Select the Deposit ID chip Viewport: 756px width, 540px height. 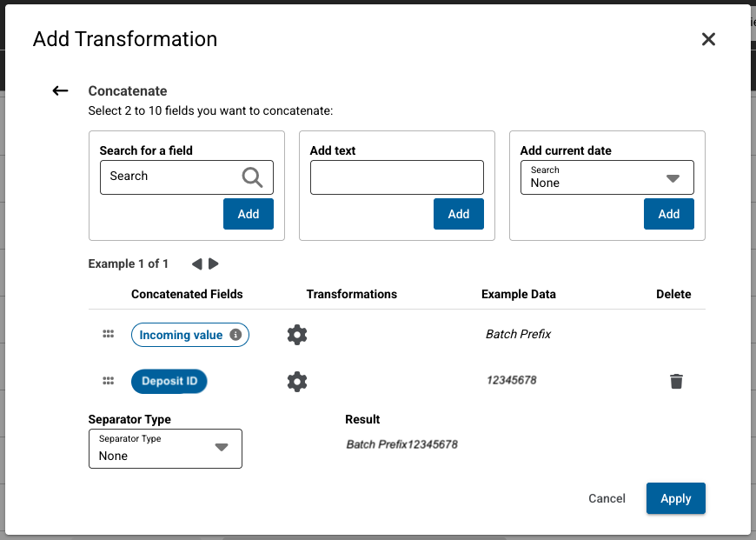169,381
